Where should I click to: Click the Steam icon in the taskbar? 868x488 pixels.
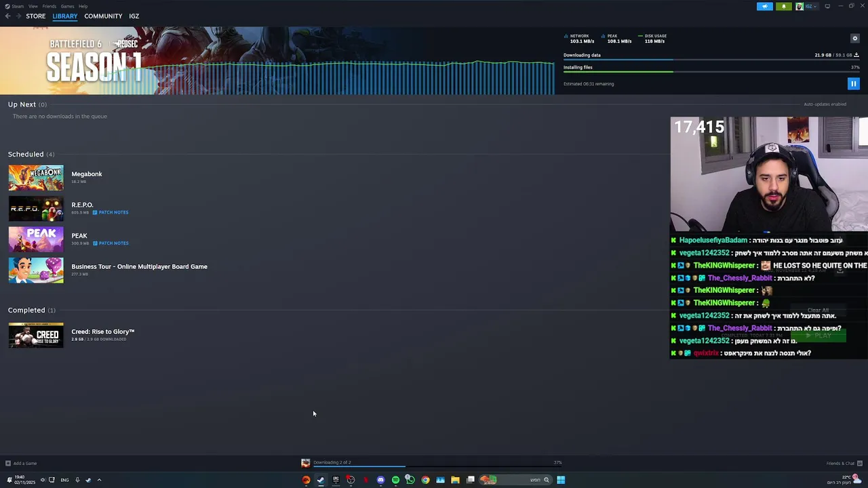[x=321, y=480]
